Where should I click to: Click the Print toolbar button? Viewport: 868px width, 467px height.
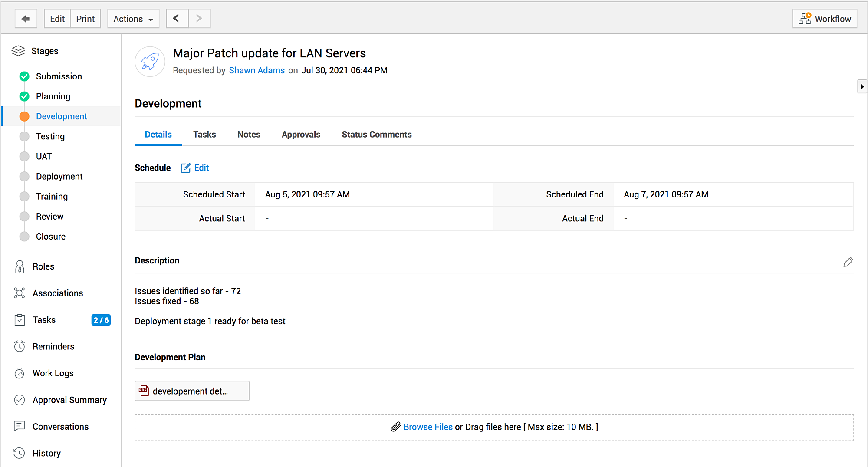(85, 19)
